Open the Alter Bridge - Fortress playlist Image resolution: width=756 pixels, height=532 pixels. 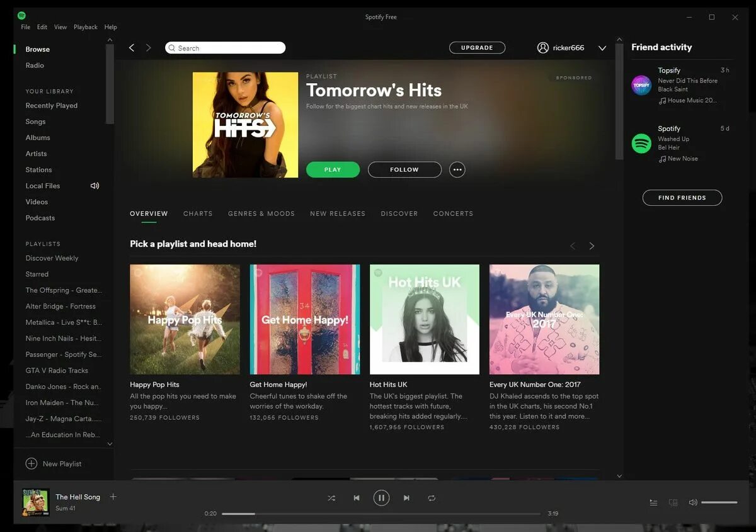60,307
